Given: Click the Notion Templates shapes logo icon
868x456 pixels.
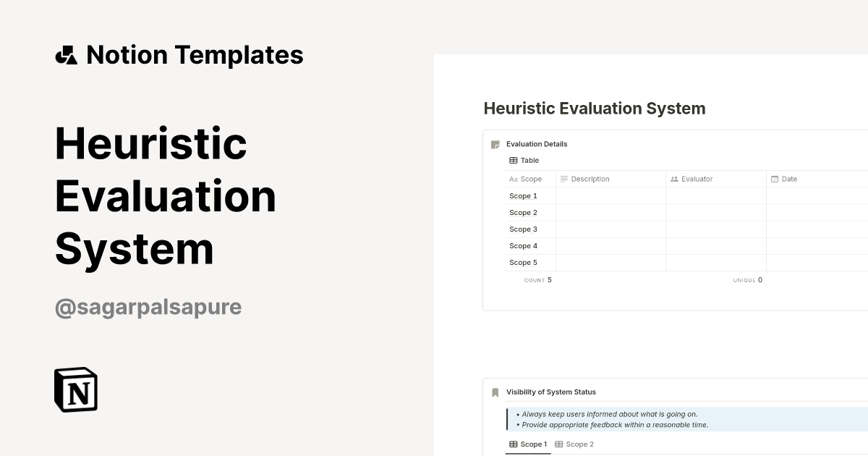Looking at the screenshot, I should click(x=67, y=55).
